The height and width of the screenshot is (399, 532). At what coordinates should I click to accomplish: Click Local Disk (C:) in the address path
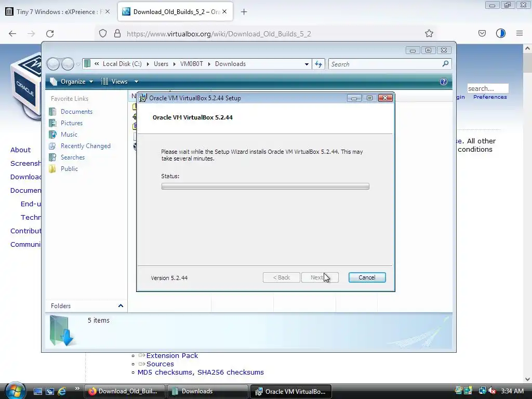click(x=122, y=64)
